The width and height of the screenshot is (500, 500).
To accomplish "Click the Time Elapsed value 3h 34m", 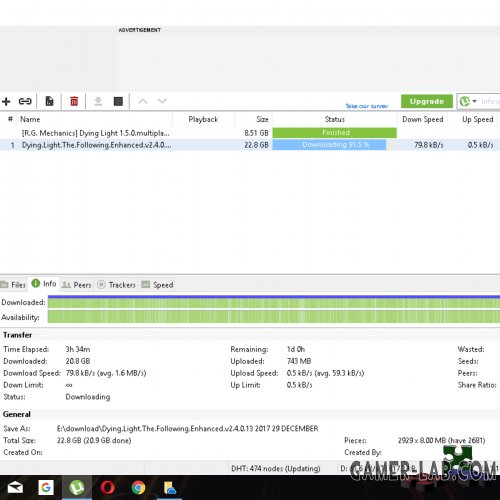I will pos(78,349).
